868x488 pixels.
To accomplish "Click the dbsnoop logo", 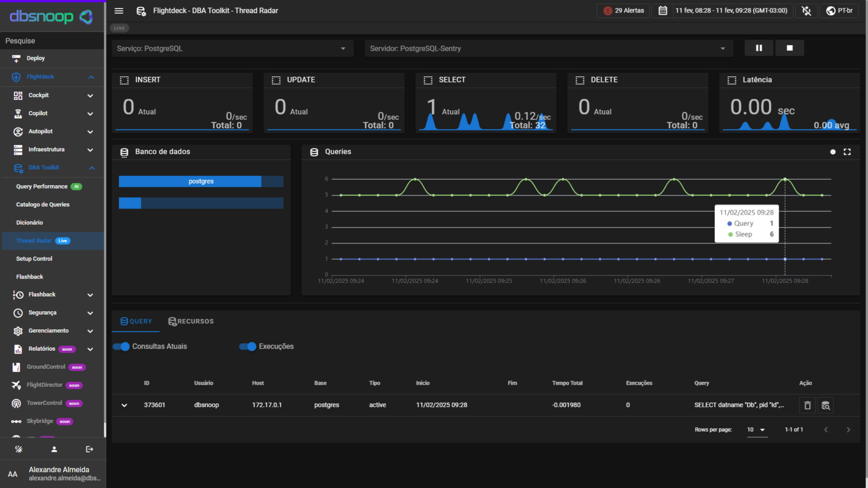I will [x=51, y=17].
